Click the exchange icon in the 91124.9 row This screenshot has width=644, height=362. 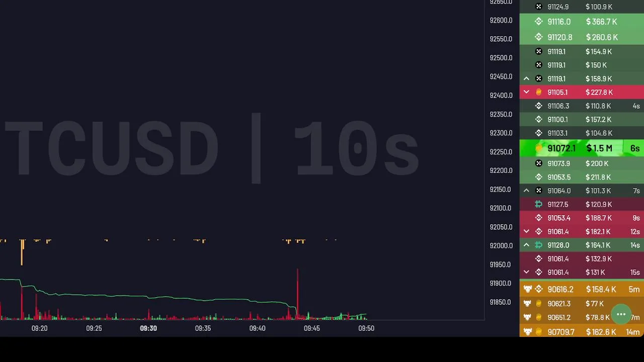(538, 7)
